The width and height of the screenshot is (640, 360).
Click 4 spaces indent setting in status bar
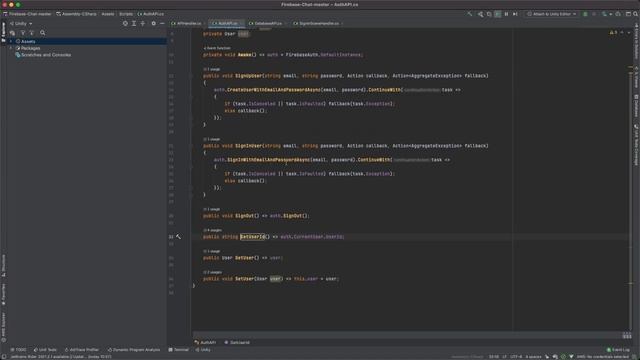click(x=533, y=357)
